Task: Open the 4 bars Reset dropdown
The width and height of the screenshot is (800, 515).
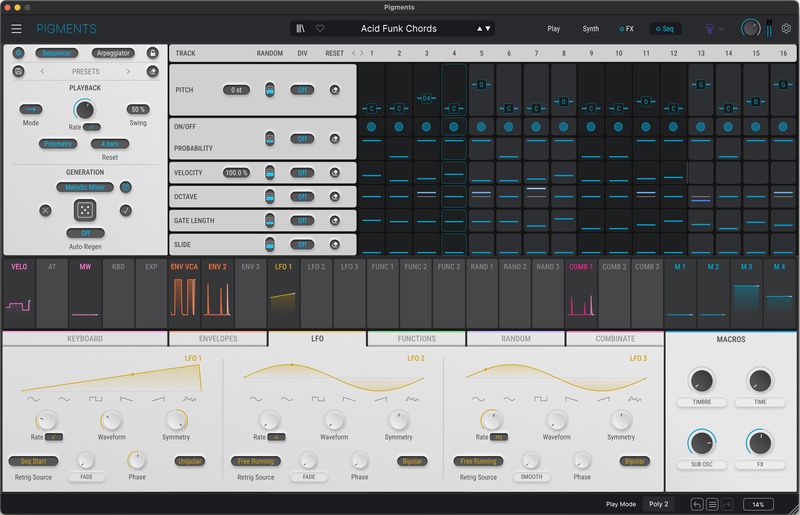Action: click(110, 144)
